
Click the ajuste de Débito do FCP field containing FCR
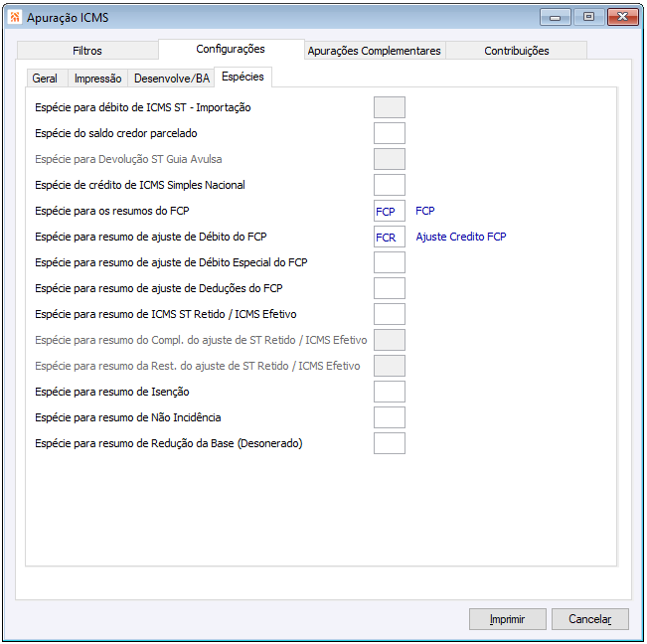pos(390,237)
